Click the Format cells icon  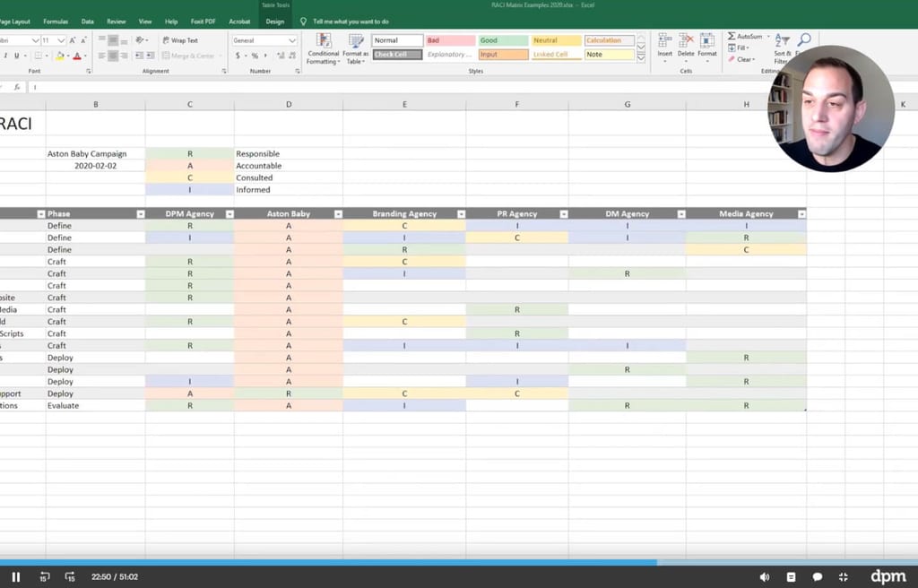707,46
